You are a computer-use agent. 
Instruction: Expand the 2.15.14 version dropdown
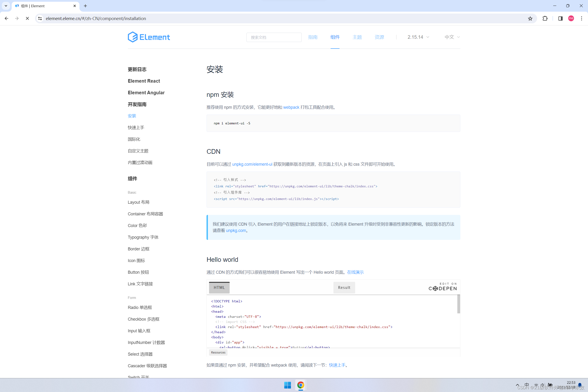point(418,37)
